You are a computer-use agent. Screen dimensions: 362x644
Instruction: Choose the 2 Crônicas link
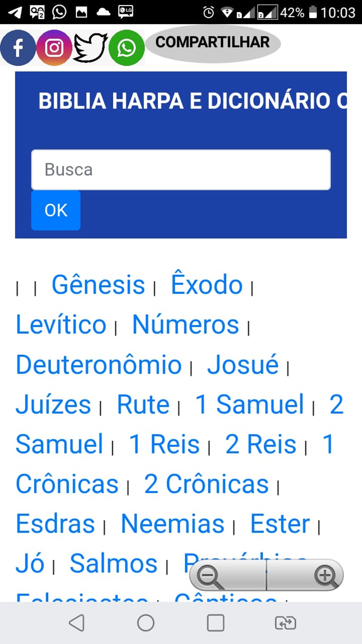206,484
